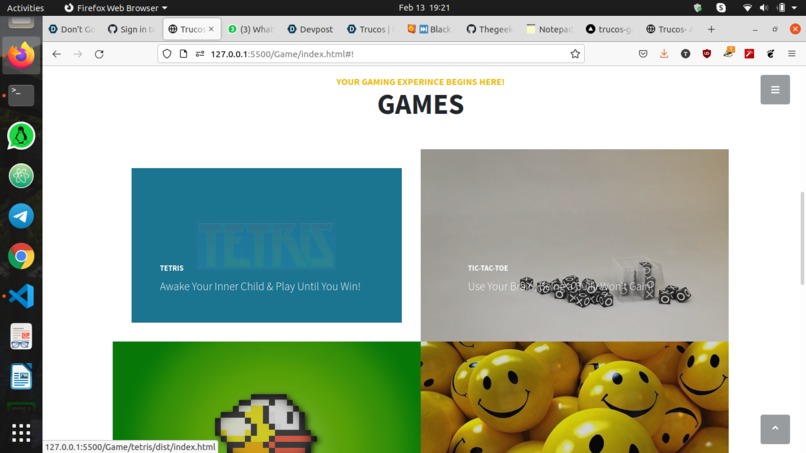Go back to the previous page
806x453 pixels.
click(x=57, y=54)
